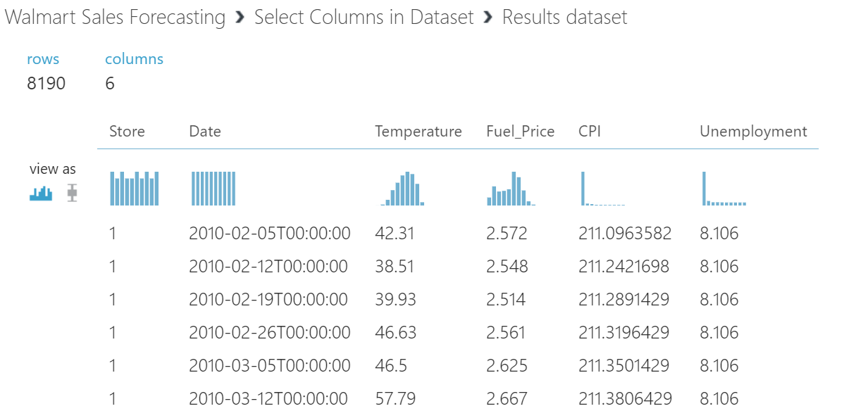This screenshot has height=411, width=868.
Task: Click date cell 2010-02-05T00:00:00
Action: click(270, 233)
